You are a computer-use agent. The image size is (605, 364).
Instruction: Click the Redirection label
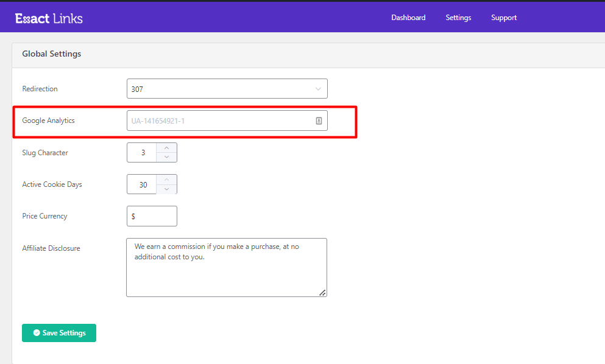click(x=40, y=89)
